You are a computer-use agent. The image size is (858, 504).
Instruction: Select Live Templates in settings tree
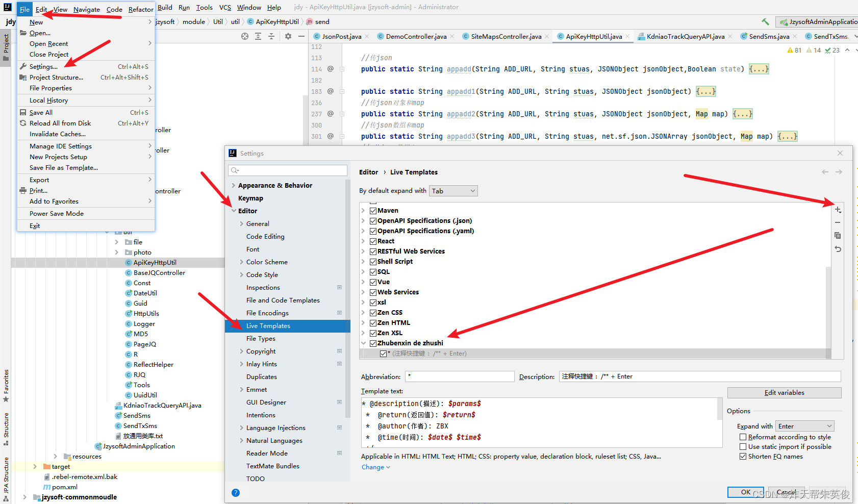tap(288, 326)
